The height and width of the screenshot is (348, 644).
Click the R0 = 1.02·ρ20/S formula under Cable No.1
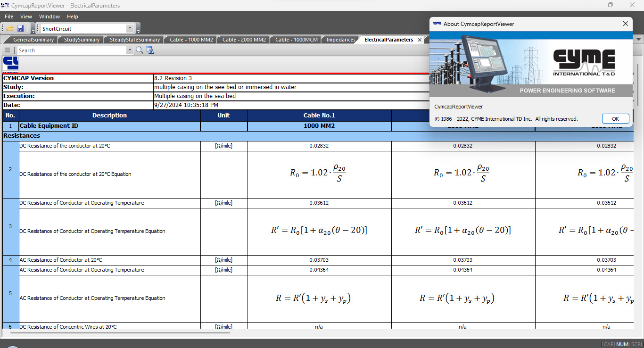(318, 173)
